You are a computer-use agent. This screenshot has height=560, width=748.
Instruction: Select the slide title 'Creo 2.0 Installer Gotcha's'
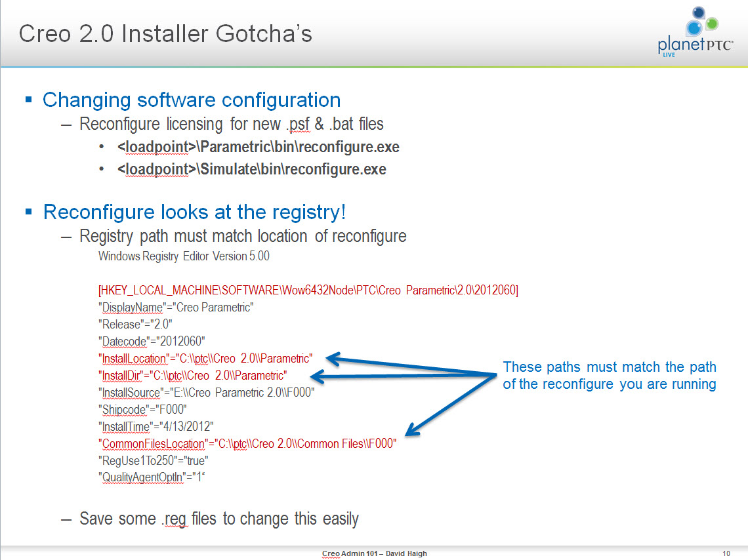[x=165, y=34]
